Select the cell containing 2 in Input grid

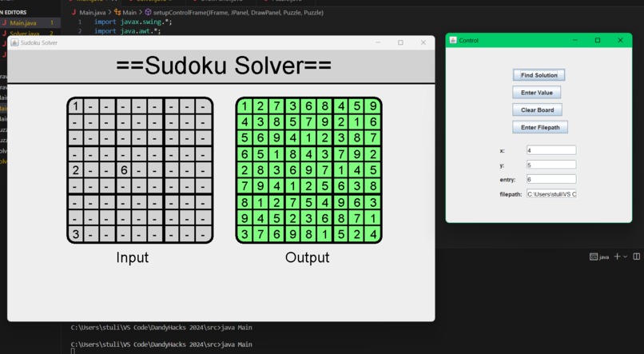click(x=75, y=169)
